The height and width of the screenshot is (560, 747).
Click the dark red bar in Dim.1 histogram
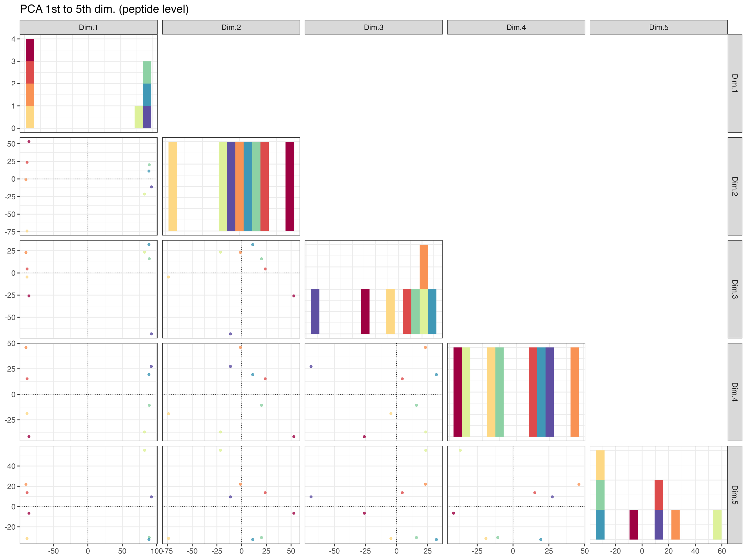(30, 50)
